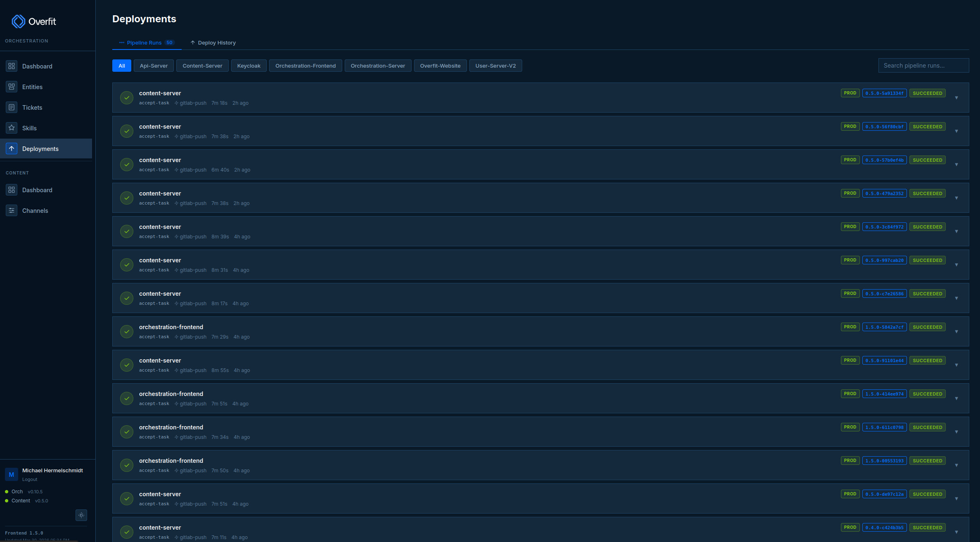The image size is (980, 542).
Task: Filter runs by Keycloak
Action: tap(249, 66)
